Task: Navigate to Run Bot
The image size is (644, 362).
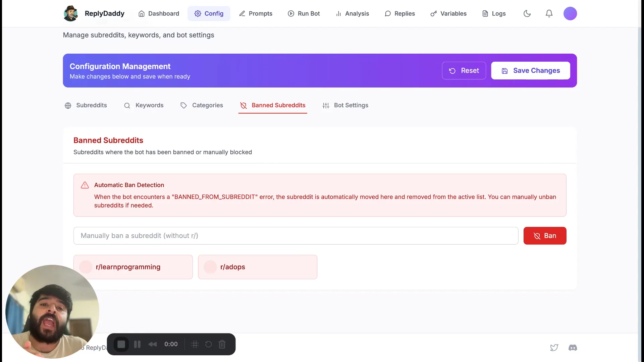Action: click(304, 13)
